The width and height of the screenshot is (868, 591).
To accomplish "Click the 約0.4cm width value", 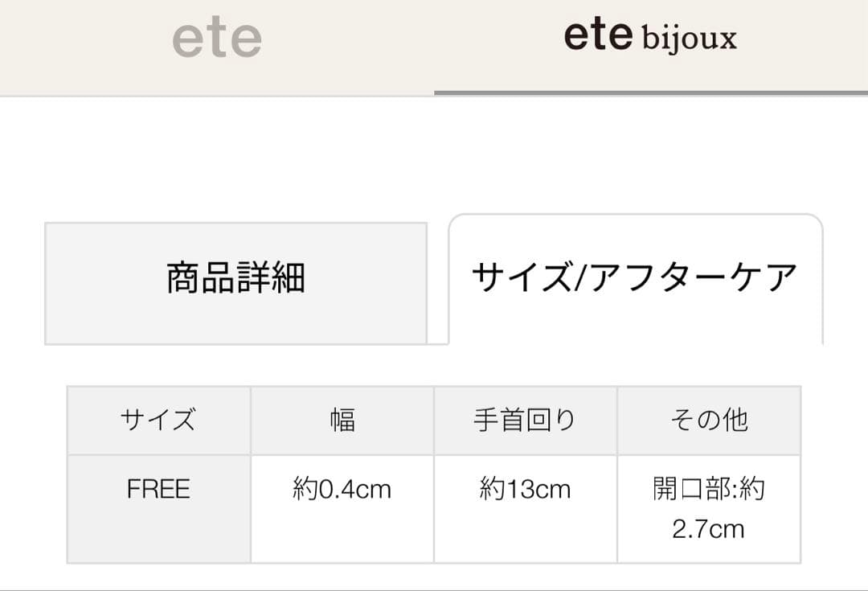I will 341,488.
